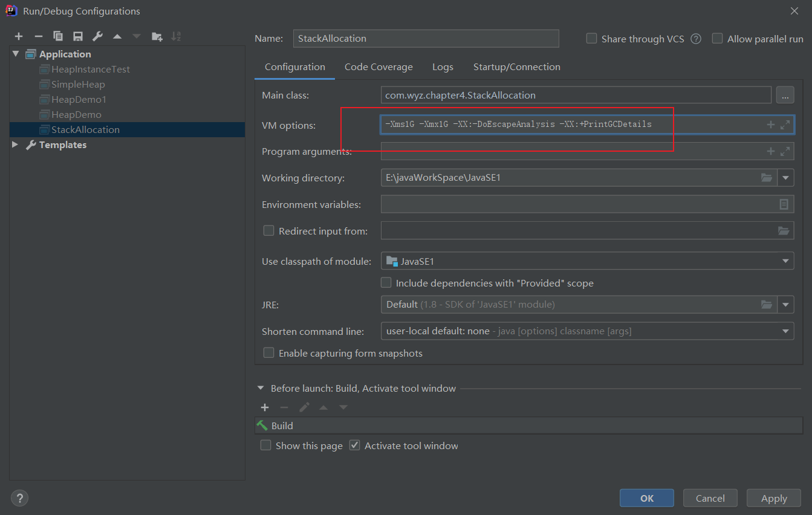Image resolution: width=812 pixels, height=515 pixels.
Task: Toggle Allow parallel run checkbox
Action: (718, 39)
